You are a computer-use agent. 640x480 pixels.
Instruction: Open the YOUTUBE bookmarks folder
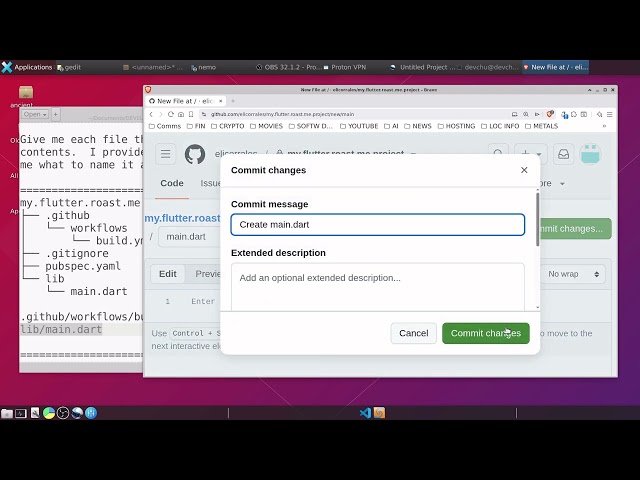pos(359,126)
